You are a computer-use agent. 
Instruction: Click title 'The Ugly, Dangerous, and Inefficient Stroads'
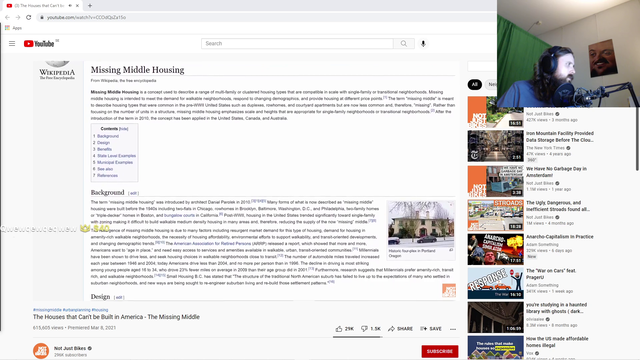click(558, 206)
